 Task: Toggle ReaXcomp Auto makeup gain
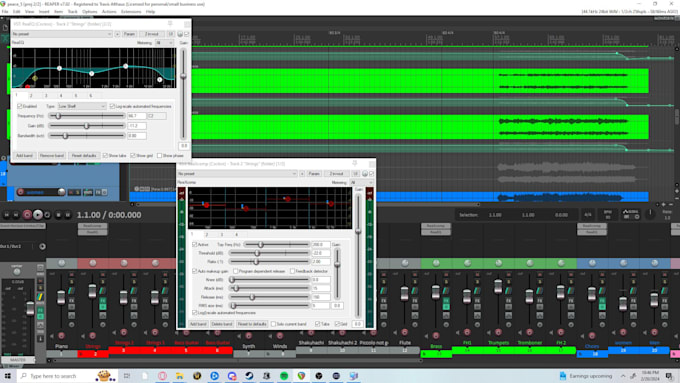195,271
